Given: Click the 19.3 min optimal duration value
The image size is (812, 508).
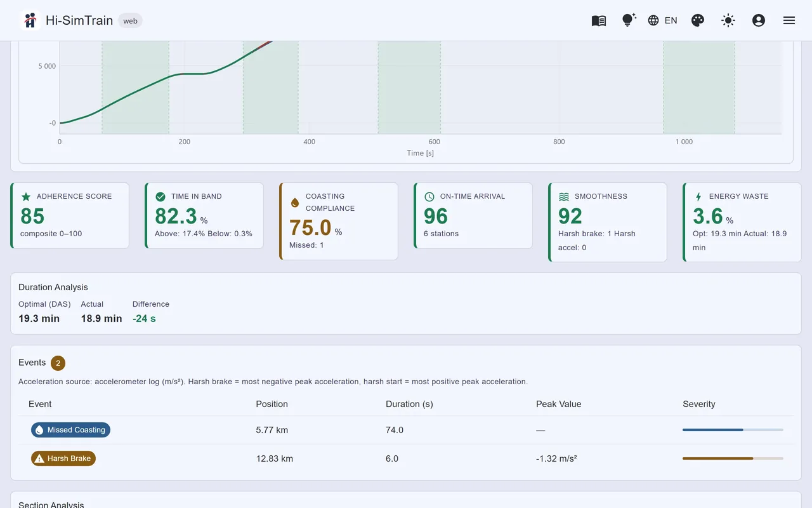Looking at the screenshot, I should tap(39, 319).
